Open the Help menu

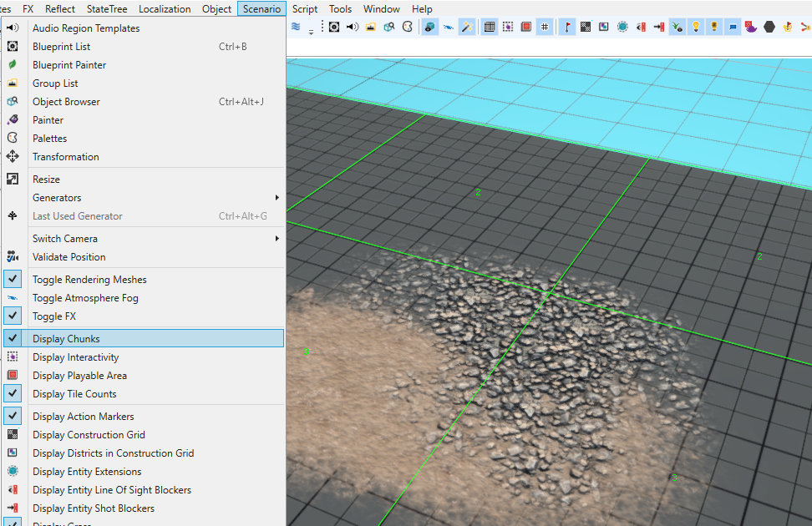click(422, 9)
